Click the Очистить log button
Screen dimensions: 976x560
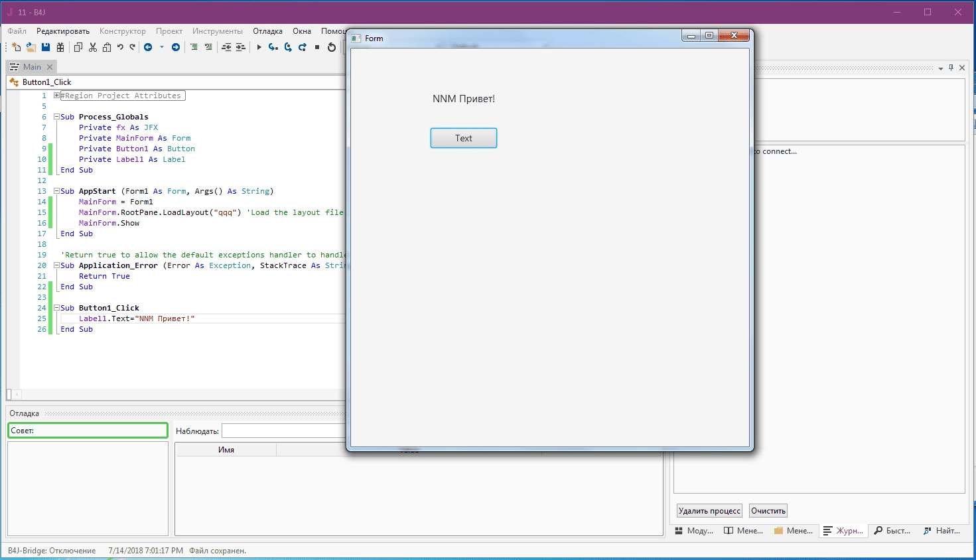[x=768, y=511]
